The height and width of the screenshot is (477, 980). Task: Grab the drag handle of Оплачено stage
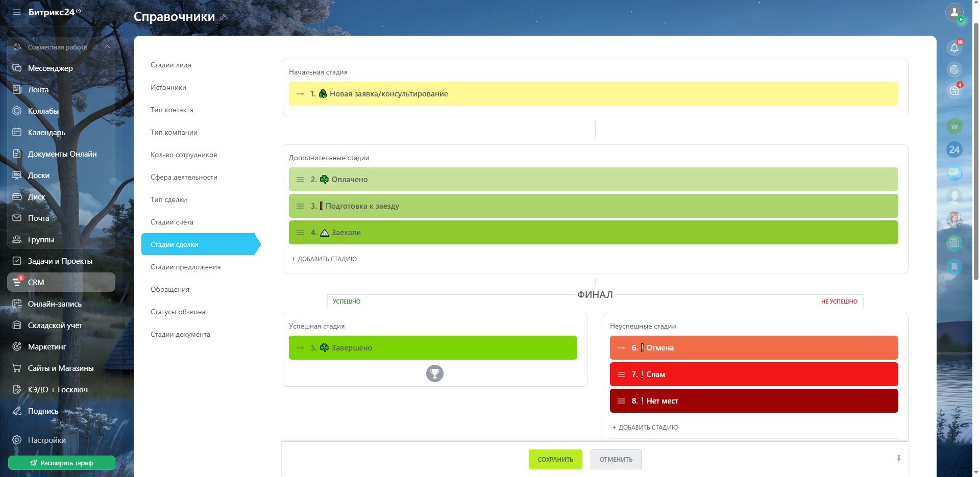(x=300, y=180)
